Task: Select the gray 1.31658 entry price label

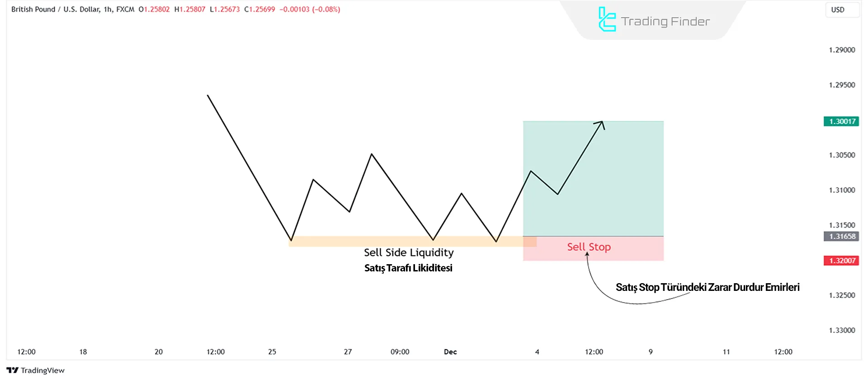Action: (841, 236)
